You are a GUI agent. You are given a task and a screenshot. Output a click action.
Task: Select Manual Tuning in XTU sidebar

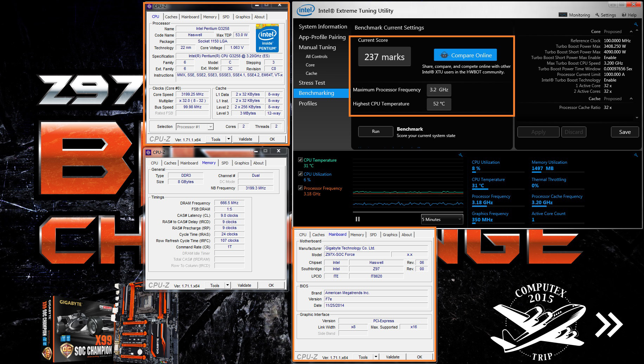coord(317,47)
